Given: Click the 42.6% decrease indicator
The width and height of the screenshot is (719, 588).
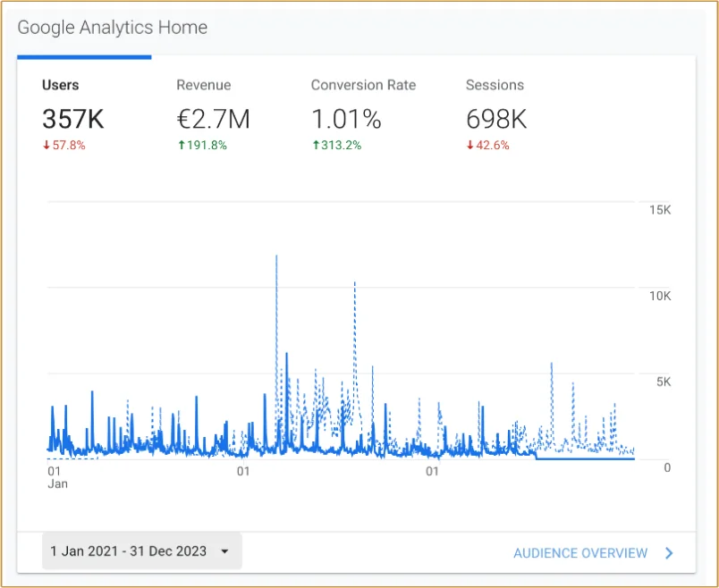Looking at the screenshot, I should tap(488, 146).
